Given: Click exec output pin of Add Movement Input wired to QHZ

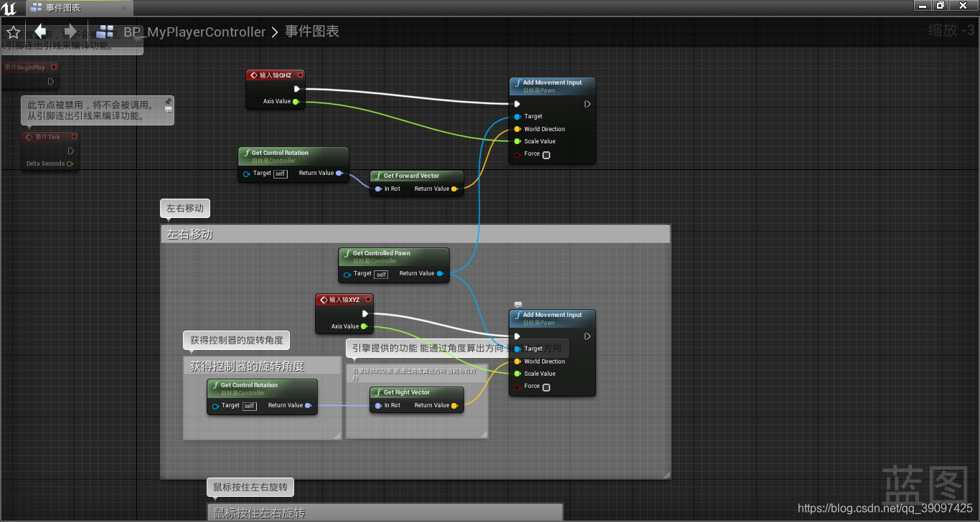Looking at the screenshot, I should point(588,104).
